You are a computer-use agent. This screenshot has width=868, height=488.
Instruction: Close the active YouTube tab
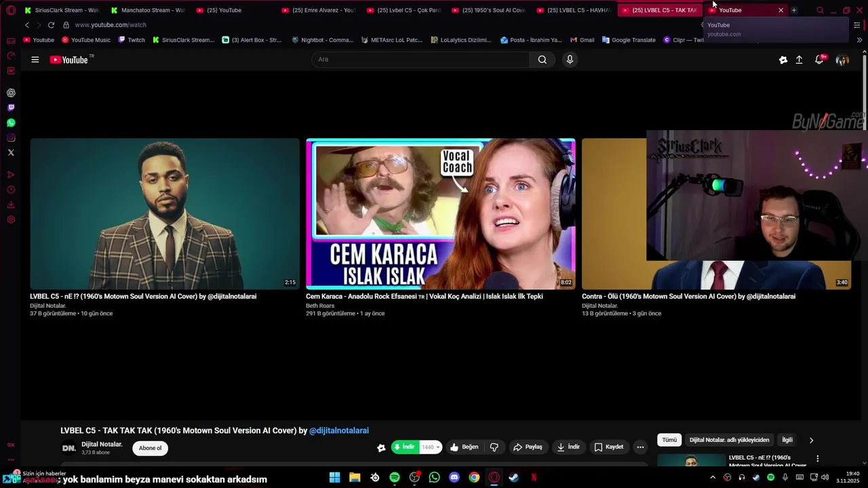pos(781,10)
